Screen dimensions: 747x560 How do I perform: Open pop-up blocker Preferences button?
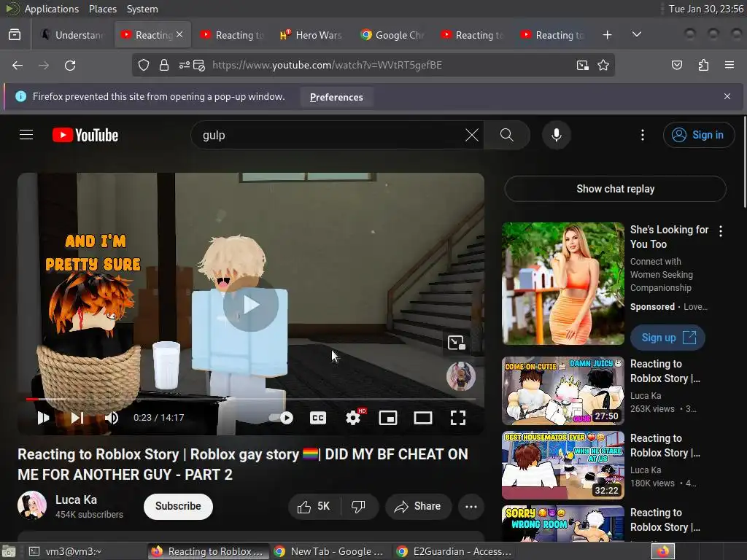pyautogui.click(x=336, y=97)
